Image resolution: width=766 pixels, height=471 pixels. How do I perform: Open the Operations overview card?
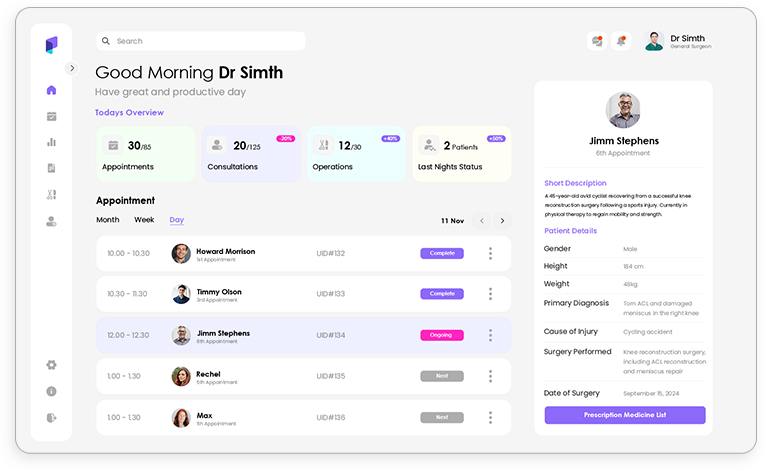(357, 154)
